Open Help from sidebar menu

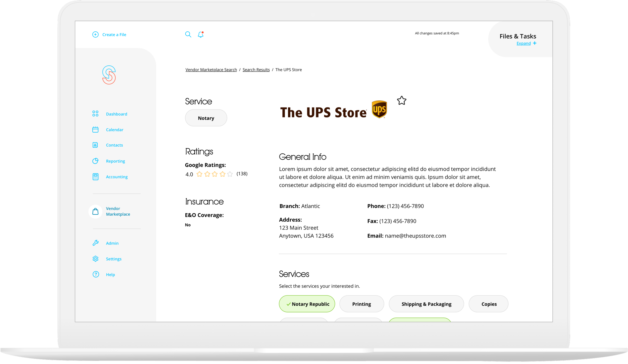click(110, 274)
